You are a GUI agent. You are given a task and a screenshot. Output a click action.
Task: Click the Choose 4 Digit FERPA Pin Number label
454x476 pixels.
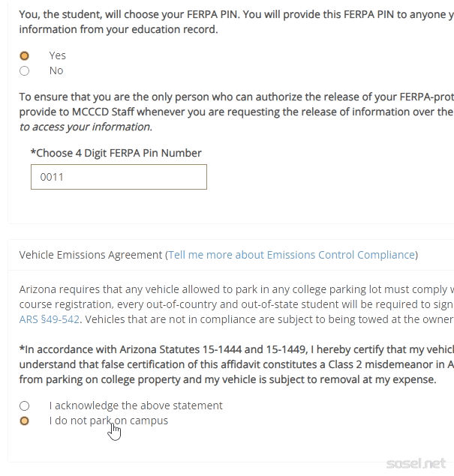116,153
